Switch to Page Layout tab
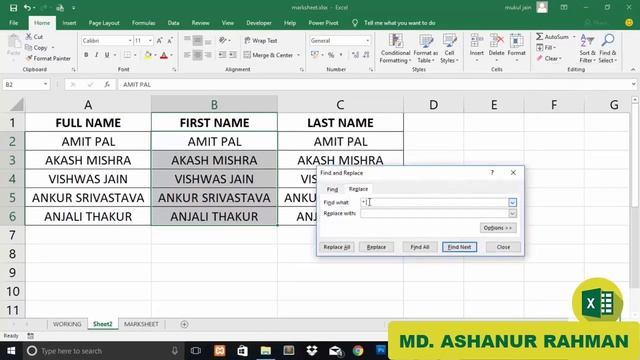 click(104, 23)
